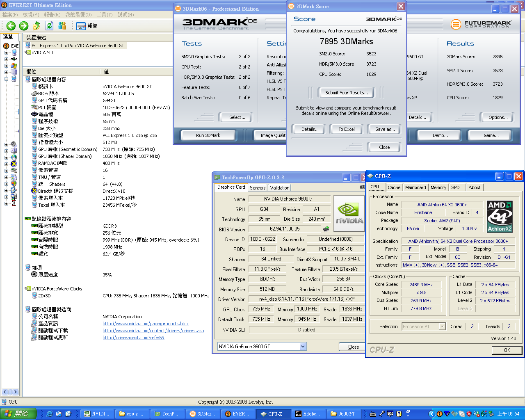
Task: Expand the benchmark hourglass node in tree
Action: click(6, 203)
